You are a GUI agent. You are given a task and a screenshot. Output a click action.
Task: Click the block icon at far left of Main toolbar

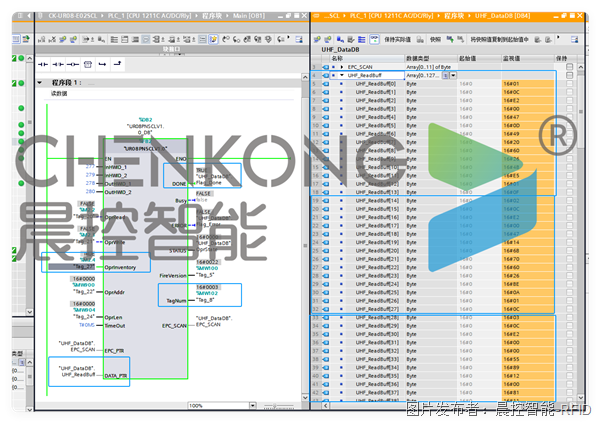[x=16, y=39]
